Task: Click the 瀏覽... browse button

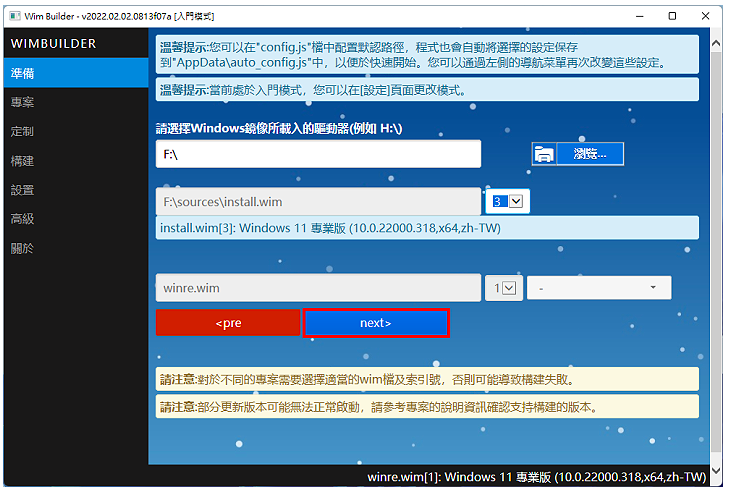Action: [x=590, y=154]
